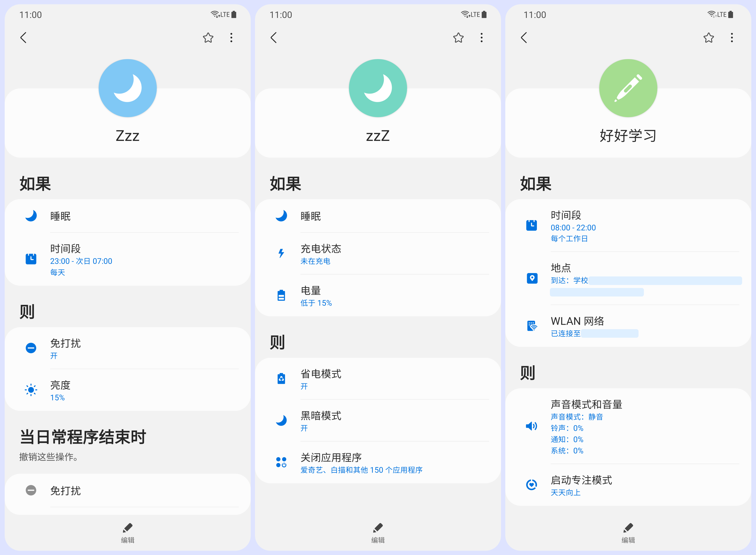Open three-dot menu on 好好学习 screen
756x555 pixels.
coord(731,38)
